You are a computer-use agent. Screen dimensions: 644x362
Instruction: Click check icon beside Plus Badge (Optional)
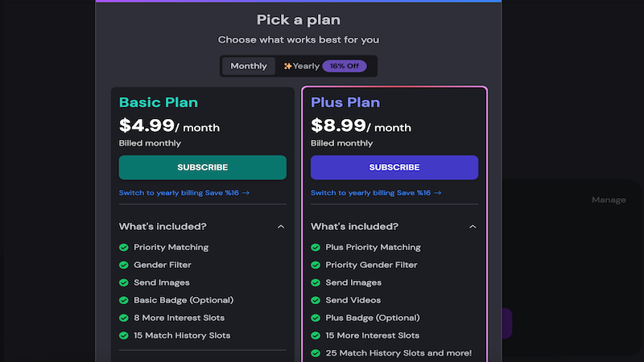(x=316, y=319)
